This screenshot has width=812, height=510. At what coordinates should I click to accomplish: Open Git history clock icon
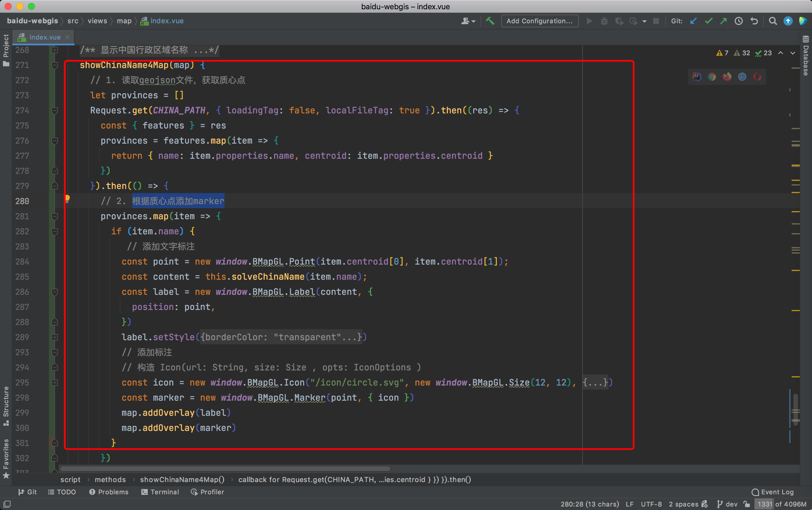[738, 21]
